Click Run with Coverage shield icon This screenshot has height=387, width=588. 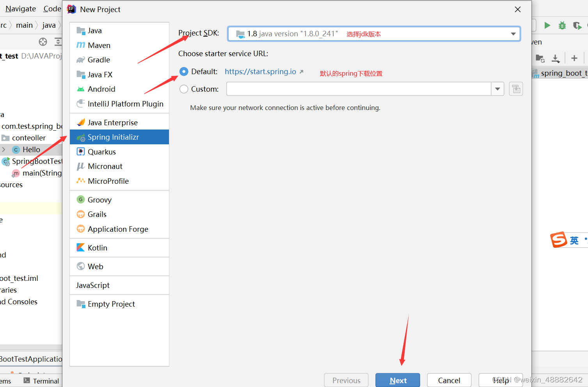(577, 25)
